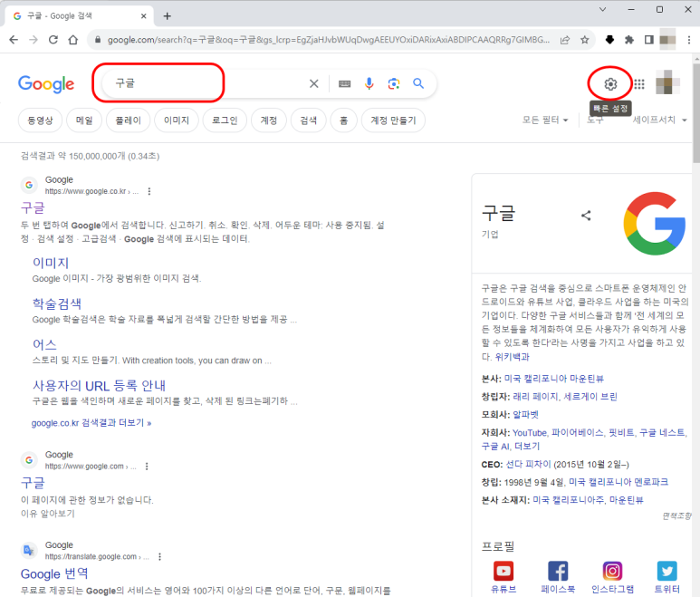
Task: Bookmark this page with the star
Action: 585,40
